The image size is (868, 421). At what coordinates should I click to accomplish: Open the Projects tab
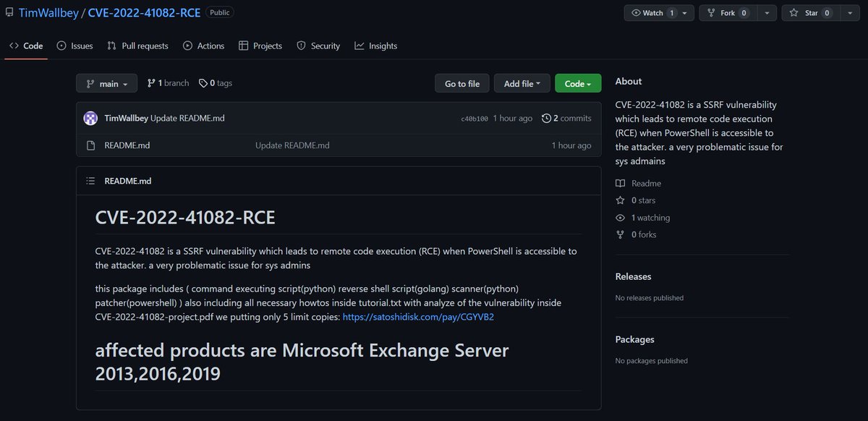pyautogui.click(x=260, y=46)
